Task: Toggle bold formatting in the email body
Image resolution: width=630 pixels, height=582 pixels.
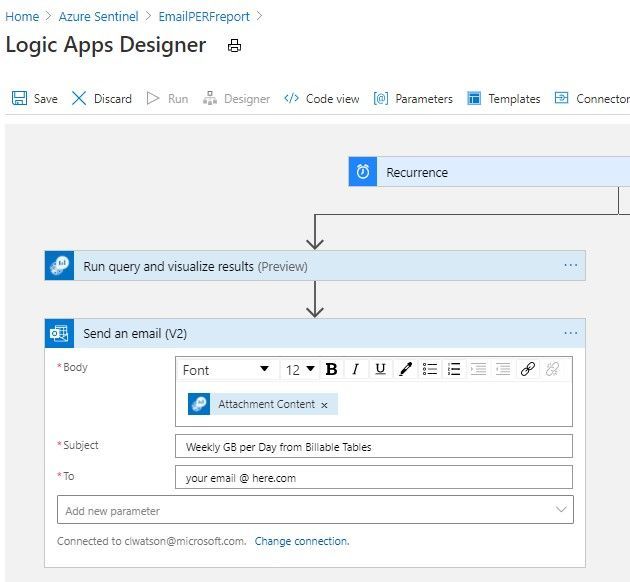Action: coord(331,369)
